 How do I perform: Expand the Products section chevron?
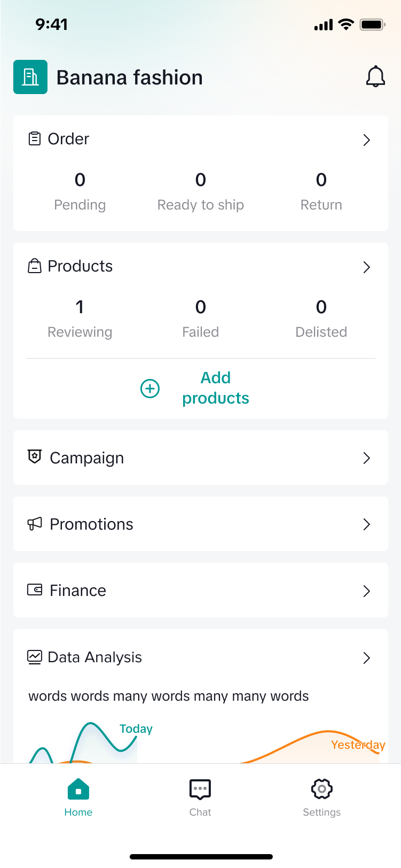click(366, 267)
